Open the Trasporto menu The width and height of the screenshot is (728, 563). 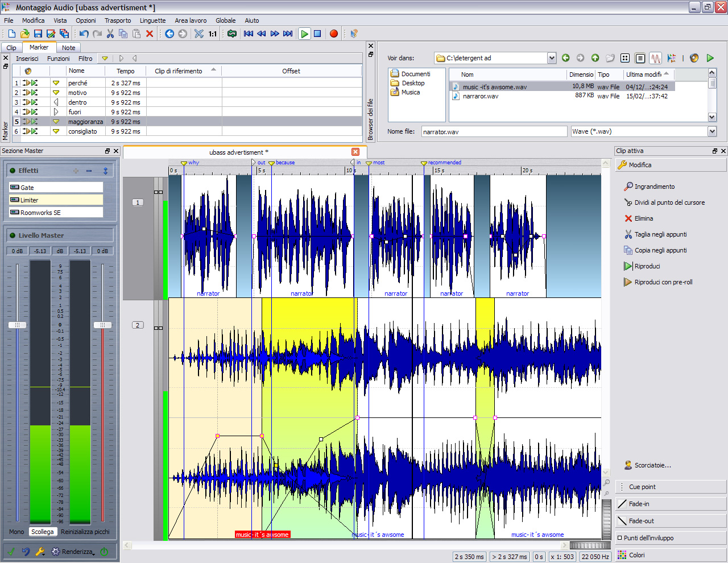point(118,20)
